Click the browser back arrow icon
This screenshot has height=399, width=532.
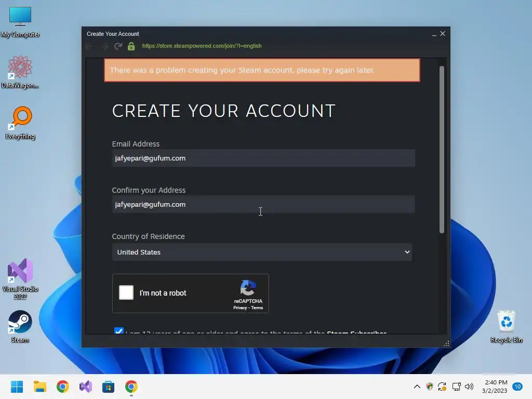[89, 46]
